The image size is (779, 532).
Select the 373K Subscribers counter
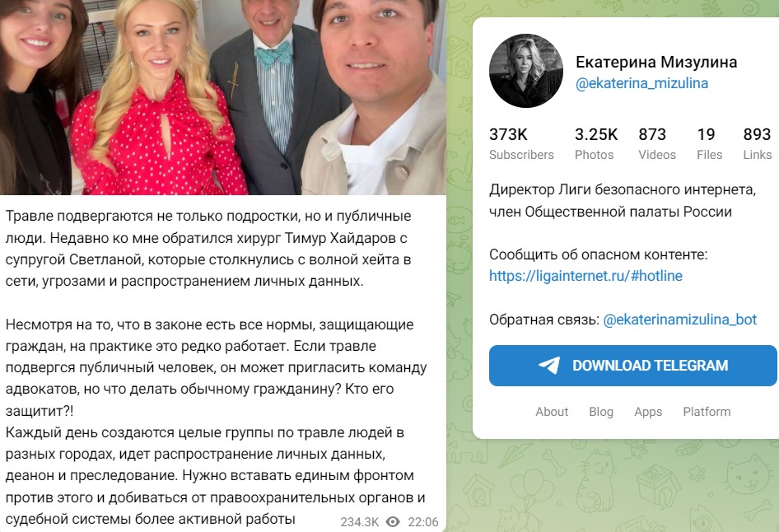521,143
